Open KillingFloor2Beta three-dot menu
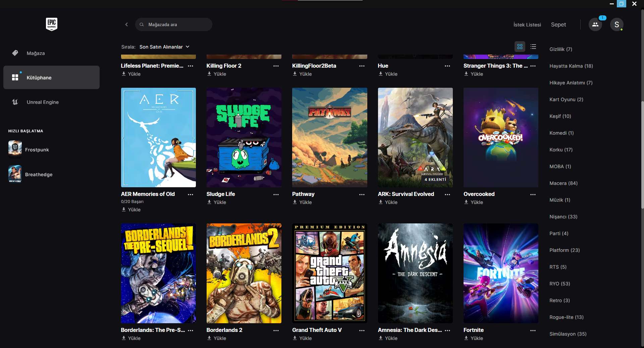The height and width of the screenshot is (348, 644). click(362, 66)
